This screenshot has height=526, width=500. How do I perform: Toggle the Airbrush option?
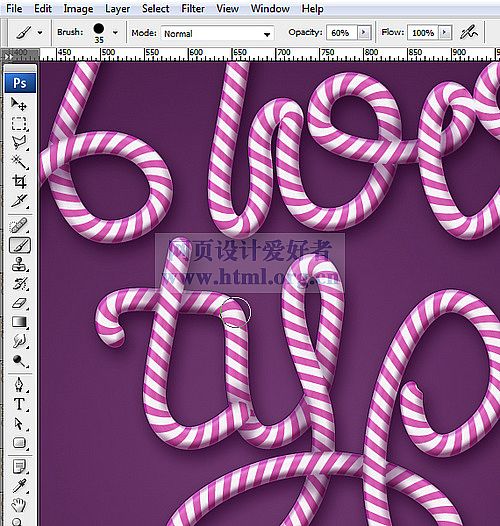tap(469, 32)
